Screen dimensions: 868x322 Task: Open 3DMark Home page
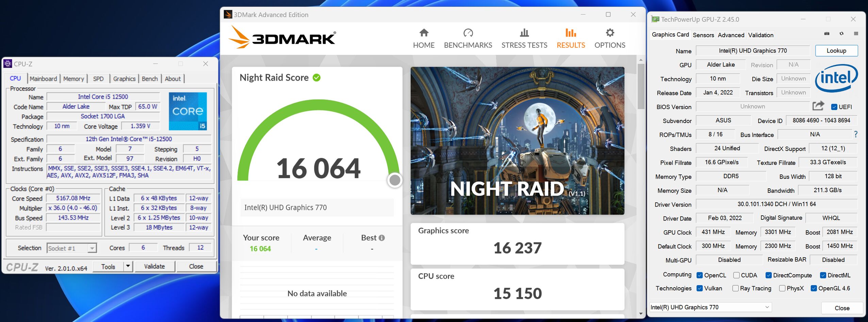(x=424, y=39)
